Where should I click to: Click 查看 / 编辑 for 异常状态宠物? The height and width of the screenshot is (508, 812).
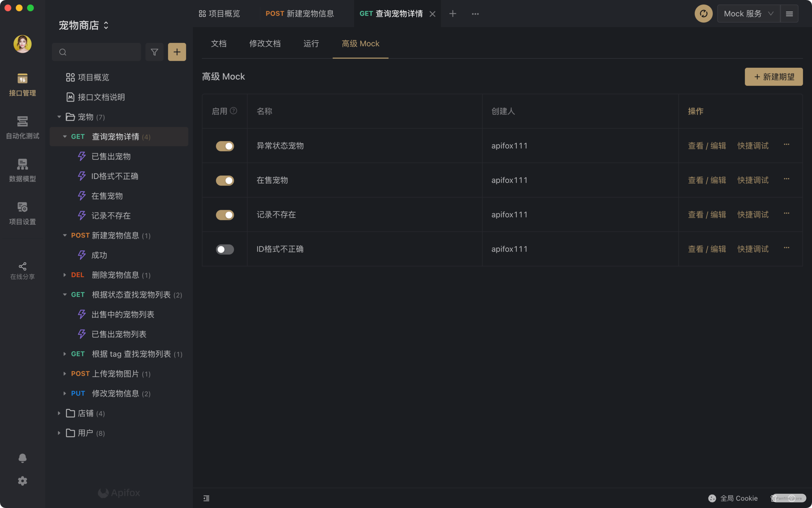pos(707,146)
